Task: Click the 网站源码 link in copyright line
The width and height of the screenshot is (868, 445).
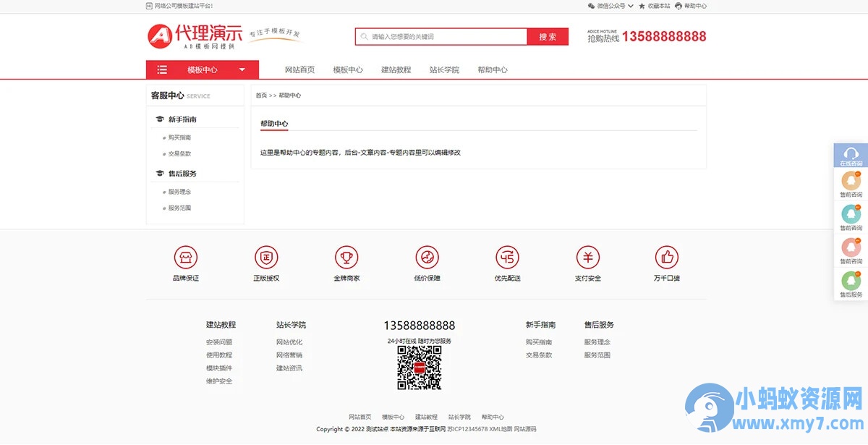Action: click(x=525, y=429)
